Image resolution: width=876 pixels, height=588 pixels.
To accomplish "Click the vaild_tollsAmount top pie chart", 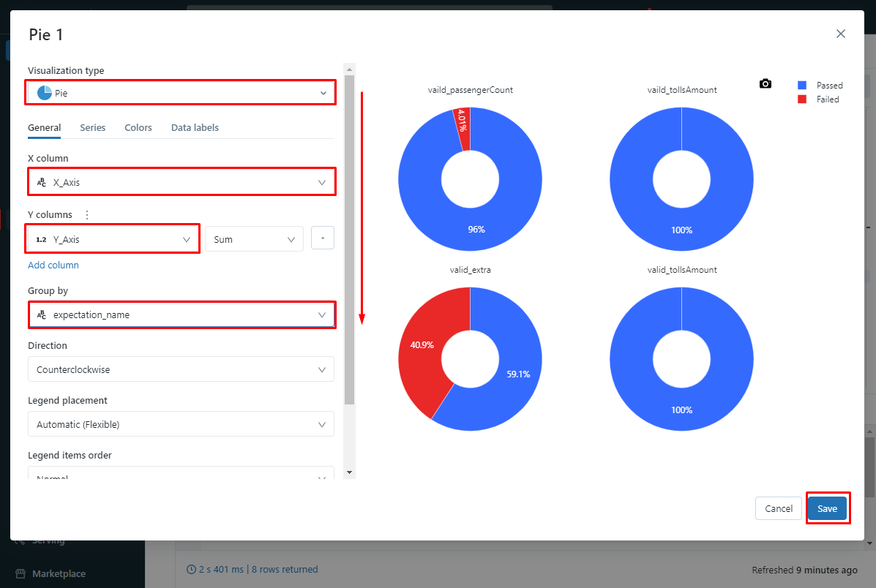I will pos(681,229).
